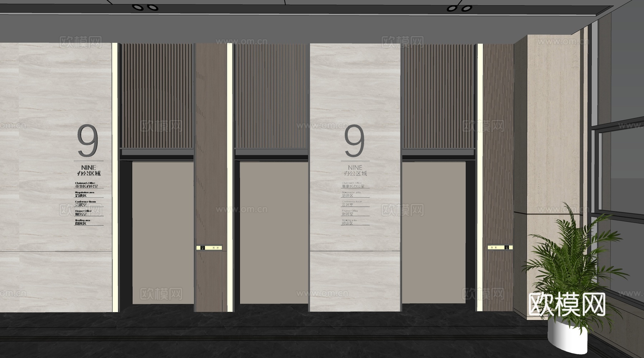
Task: Click NINE heading on center pillar
Action: (x=355, y=168)
